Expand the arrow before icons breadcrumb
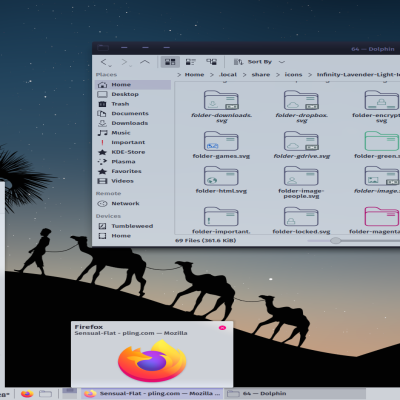 [278, 75]
